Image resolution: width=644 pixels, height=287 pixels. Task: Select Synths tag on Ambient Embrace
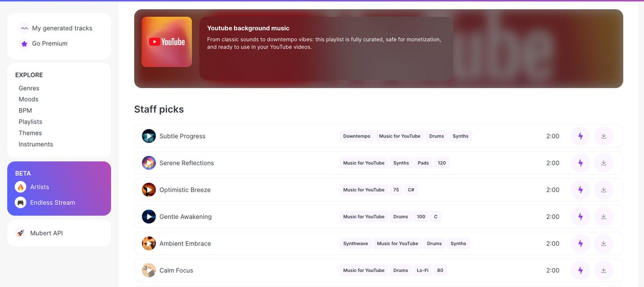coord(458,243)
